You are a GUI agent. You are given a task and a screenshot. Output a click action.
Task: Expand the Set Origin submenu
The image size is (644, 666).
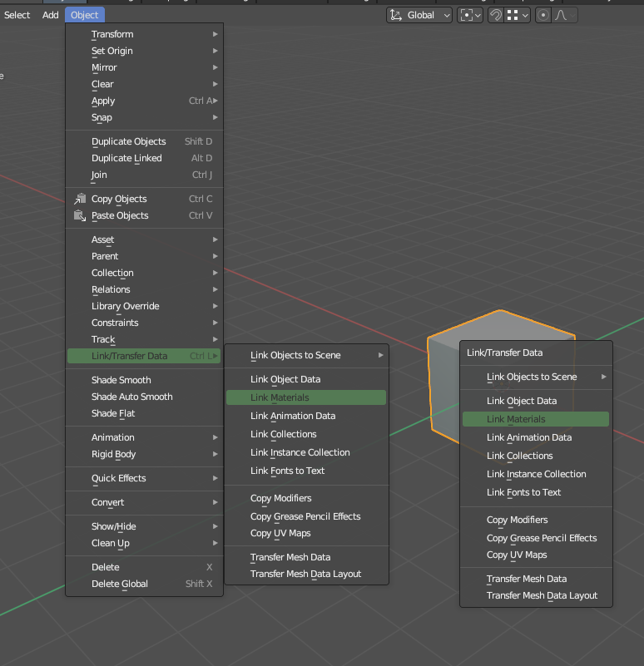coord(144,51)
